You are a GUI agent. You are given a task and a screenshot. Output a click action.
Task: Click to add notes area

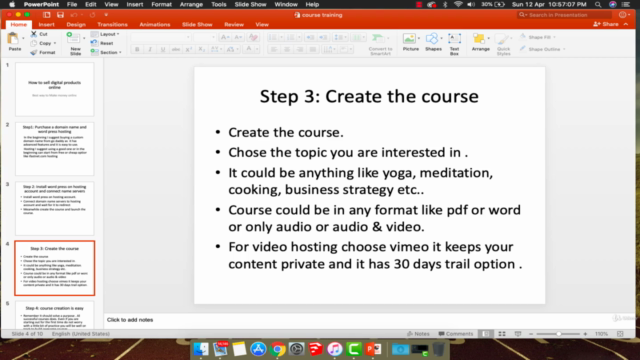tap(130, 320)
